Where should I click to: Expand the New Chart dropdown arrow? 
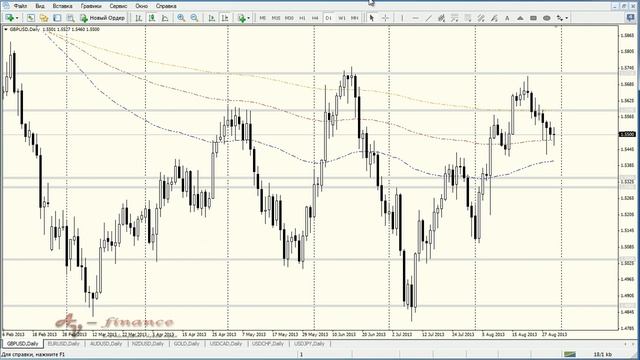coord(17,18)
